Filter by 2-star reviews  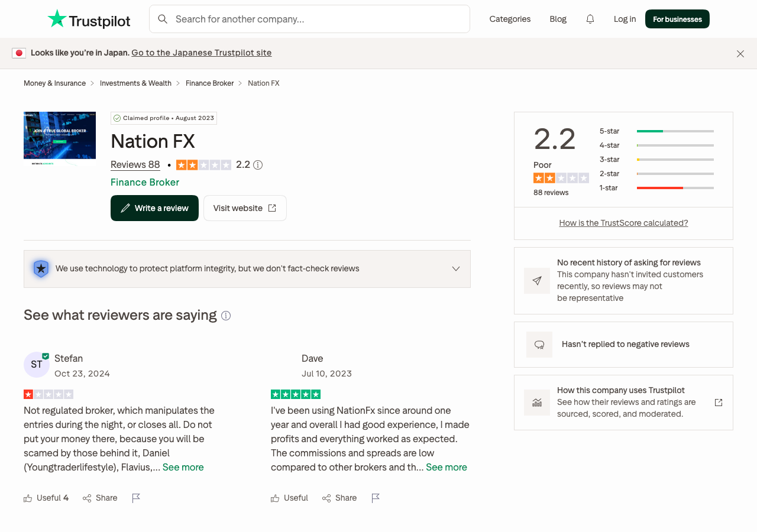click(x=656, y=174)
